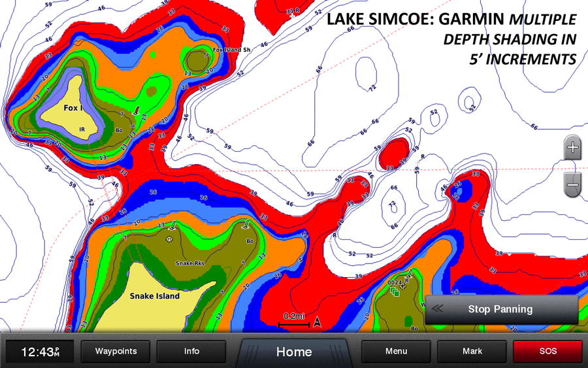Activate the red SOS button
The image size is (588, 368).
547,351
